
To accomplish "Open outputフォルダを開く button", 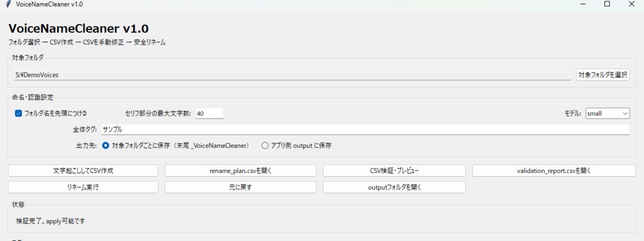I will [394, 187].
